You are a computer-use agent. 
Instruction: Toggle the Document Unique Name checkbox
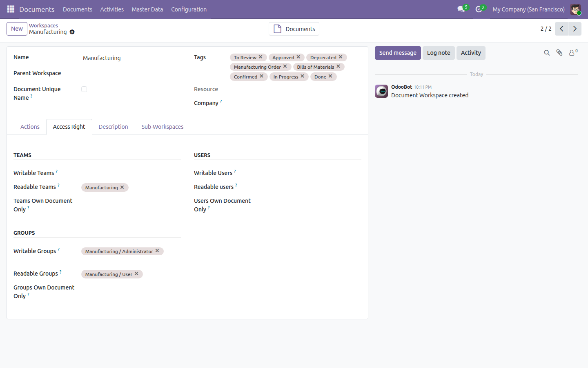point(84,89)
